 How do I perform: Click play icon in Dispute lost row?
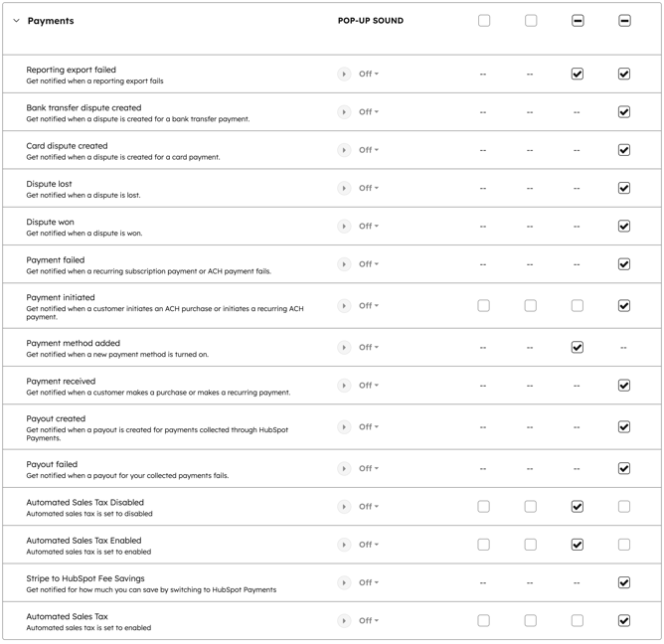[344, 188]
